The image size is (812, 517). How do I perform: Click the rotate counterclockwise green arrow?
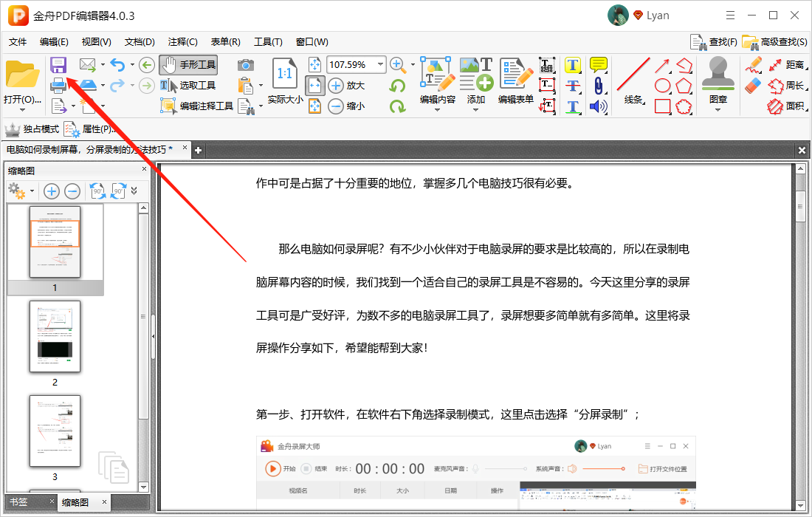click(x=397, y=86)
